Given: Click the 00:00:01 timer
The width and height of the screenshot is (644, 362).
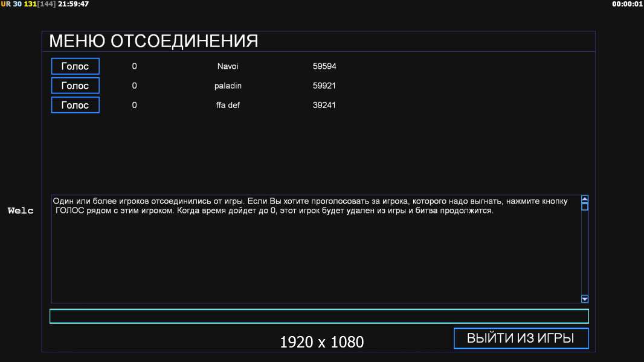Looking at the screenshot, I should 627,4.
